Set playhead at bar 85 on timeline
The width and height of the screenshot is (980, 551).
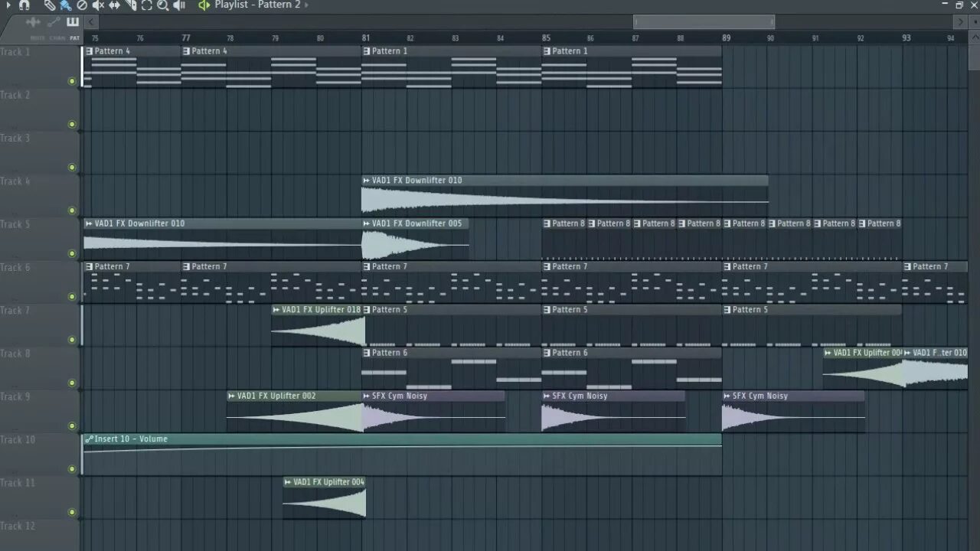pos(546,37)
